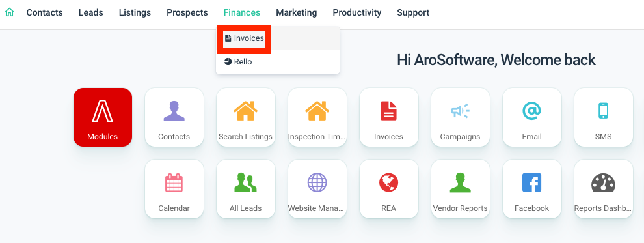This screenshot has width=644, height=243.
Task: Expand the Productivity menu
Action: pyautogui.click(x=357, y=13)
